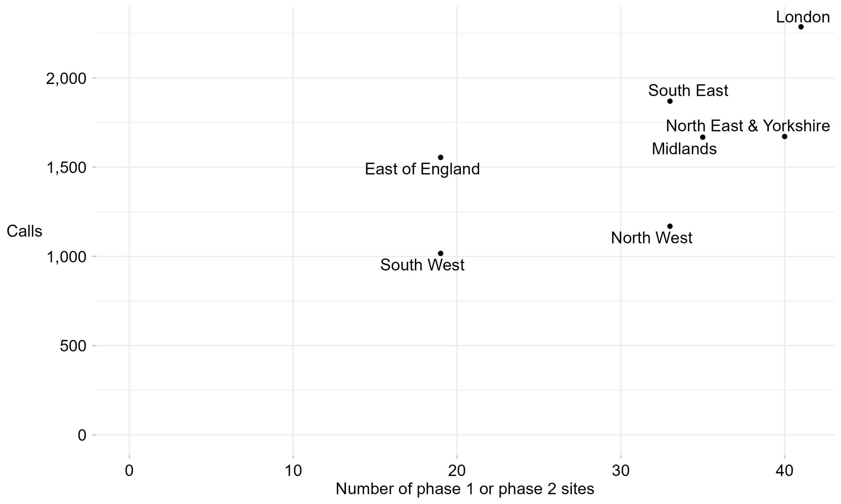This screenshot has height=504, width=841.
Task: Click the Calls y-axis title
Action: (25, 231)
